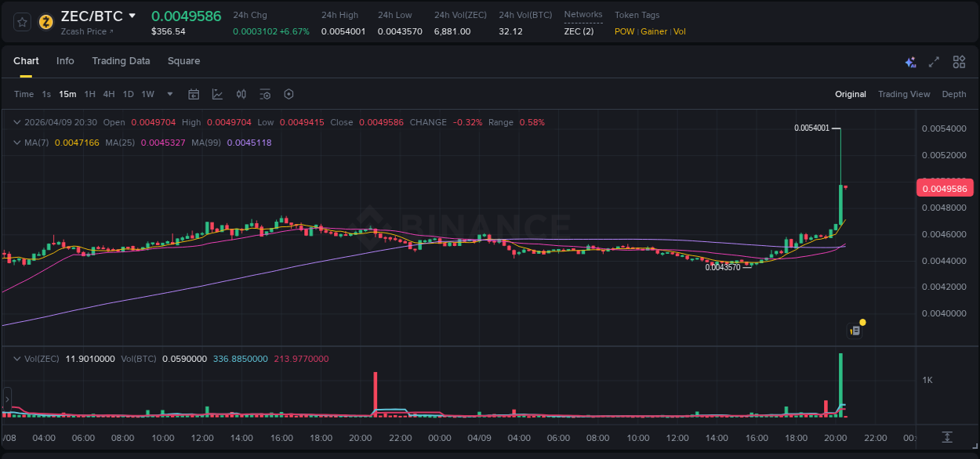
Task: Click the Zcash Price link
Action: 87,31
